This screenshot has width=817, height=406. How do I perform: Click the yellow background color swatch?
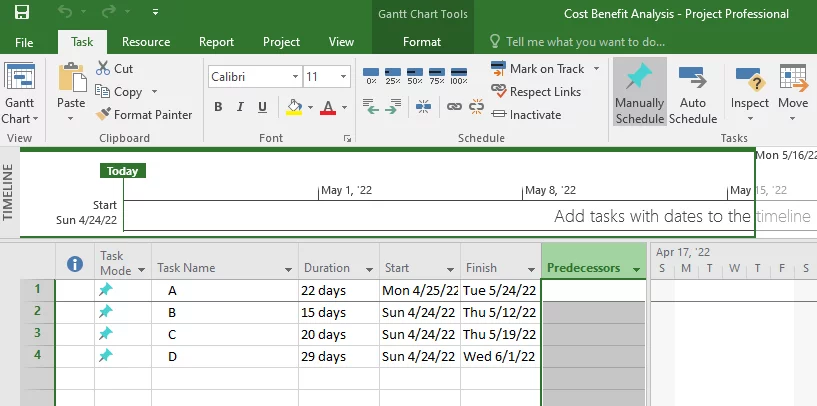[x=293, y=108]
